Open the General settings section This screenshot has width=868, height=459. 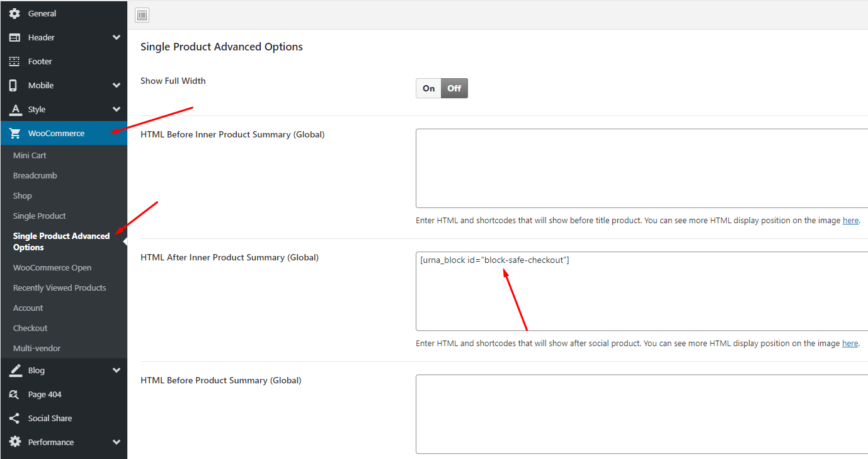[x=64, y=13]
